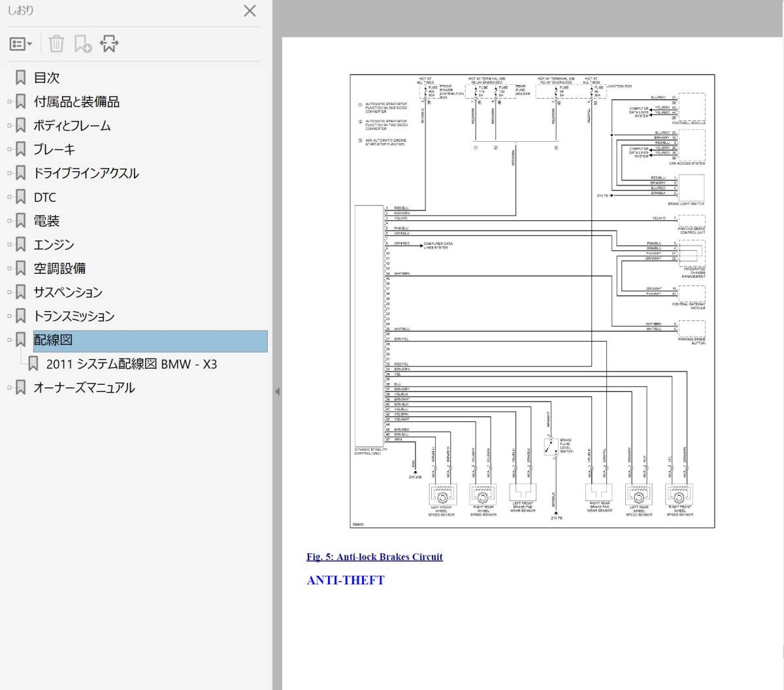Close the しおり bookmarks panel

pyautogui.click(x=250, y=10)
